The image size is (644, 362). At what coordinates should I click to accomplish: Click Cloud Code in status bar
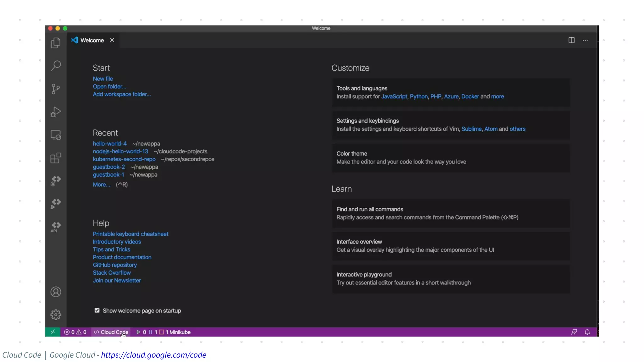[111, 332]
